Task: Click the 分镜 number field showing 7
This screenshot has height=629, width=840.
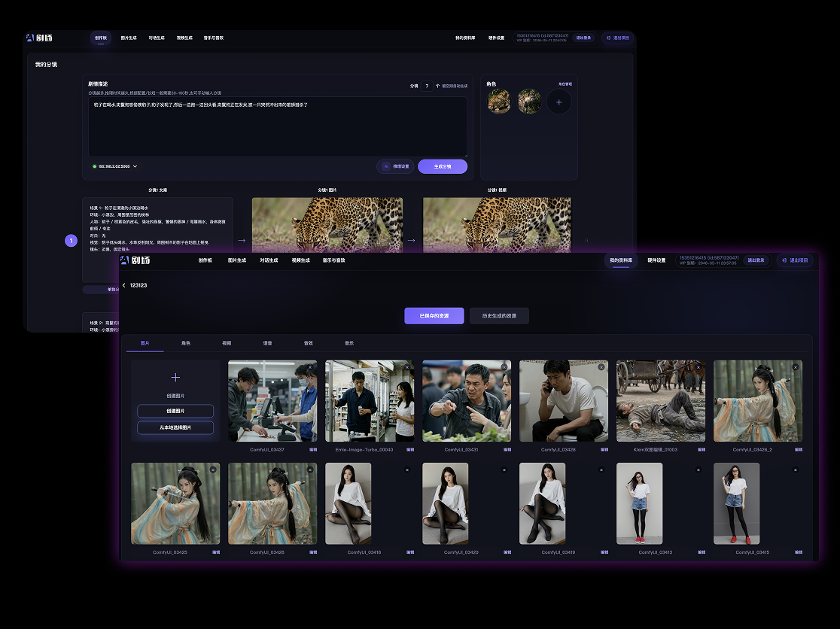Action: tap(427, 86)
